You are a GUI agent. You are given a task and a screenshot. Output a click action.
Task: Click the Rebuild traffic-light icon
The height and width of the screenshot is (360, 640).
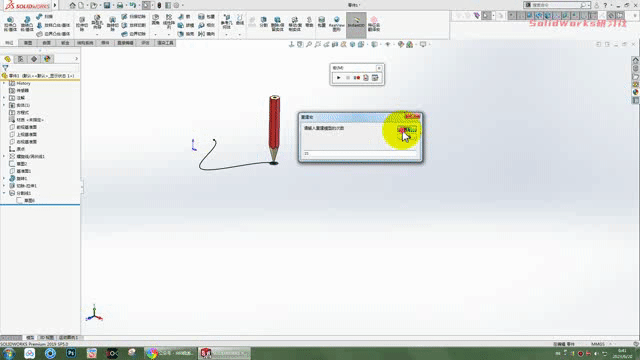point(159,5)
